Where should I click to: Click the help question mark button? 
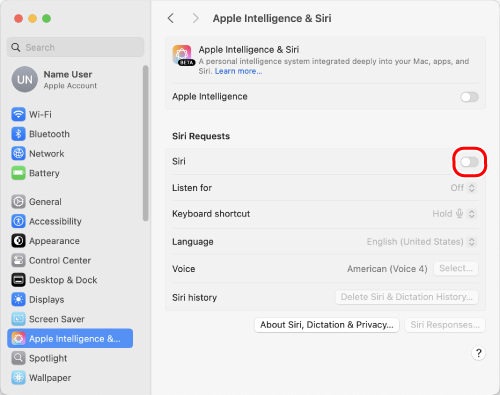pyautogui.click(x=478, y=353)
